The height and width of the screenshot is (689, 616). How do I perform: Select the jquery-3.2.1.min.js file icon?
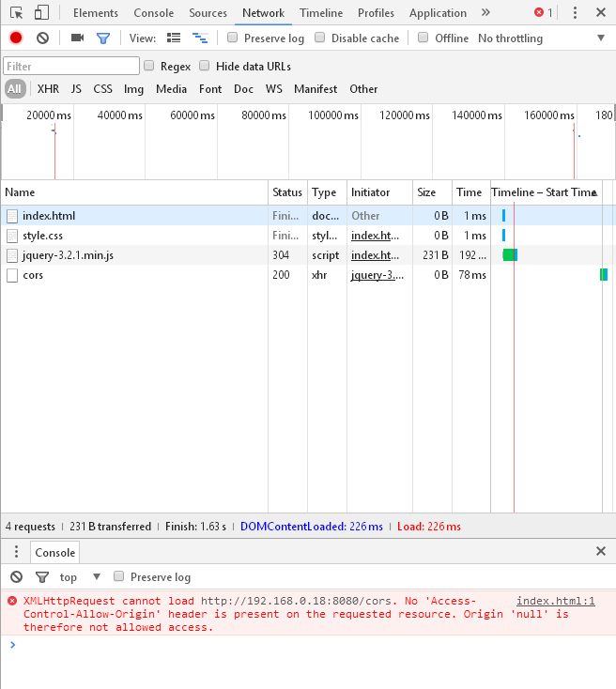tap(12, 255)
